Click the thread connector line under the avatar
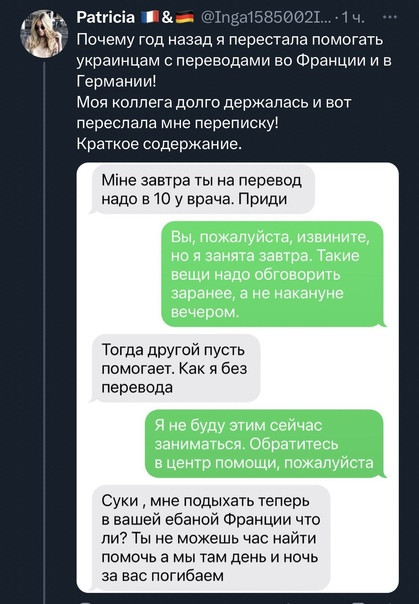 (x=44, y=331)
